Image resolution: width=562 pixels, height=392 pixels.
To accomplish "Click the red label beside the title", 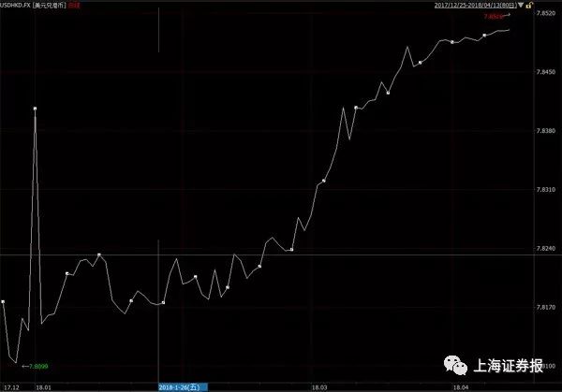I will click(72, 5).
